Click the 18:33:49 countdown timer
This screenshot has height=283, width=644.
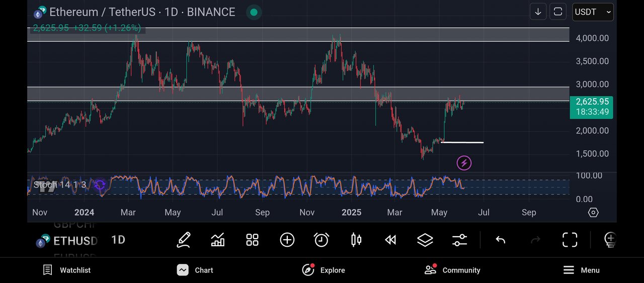coord(592,112)
